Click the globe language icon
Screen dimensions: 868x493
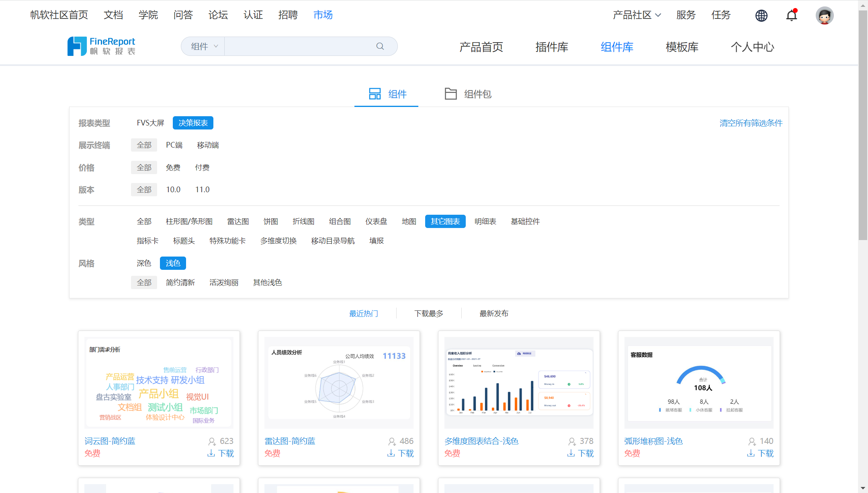click(x=761, y=15)
